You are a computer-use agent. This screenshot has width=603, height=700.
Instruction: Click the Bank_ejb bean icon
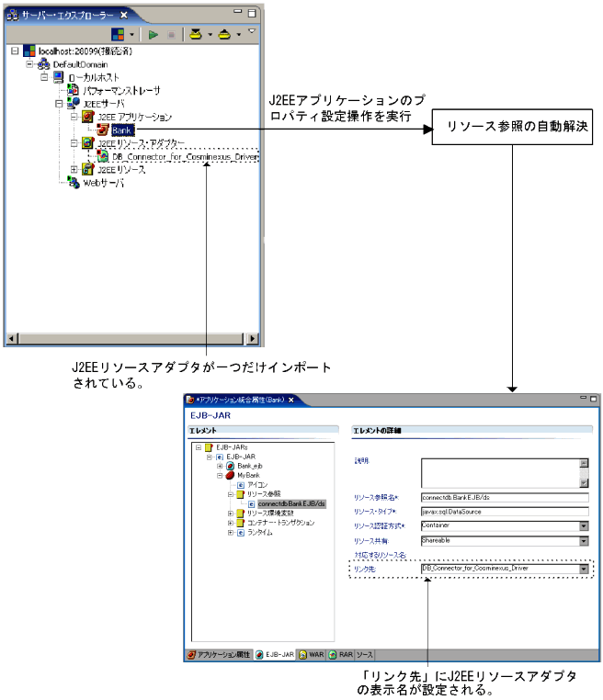tap(230, 466)
